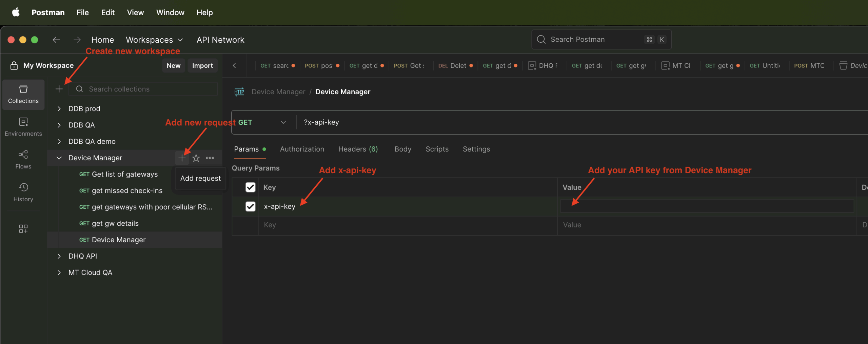Open the History sidebar panel
868x344 pixels.
click(x=23, y=192)
